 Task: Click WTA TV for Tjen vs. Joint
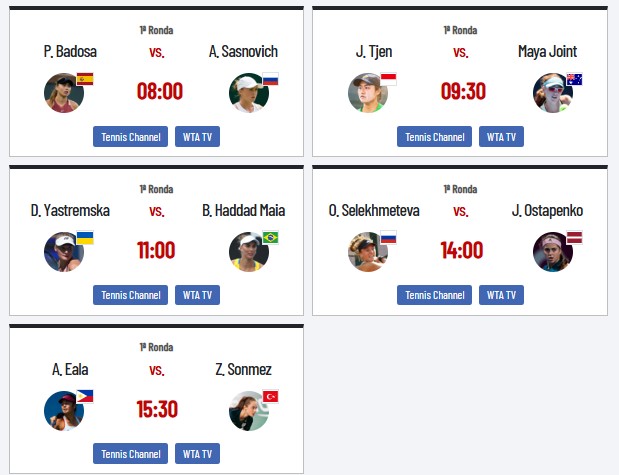pyautogui.click(x=502, y=137)
